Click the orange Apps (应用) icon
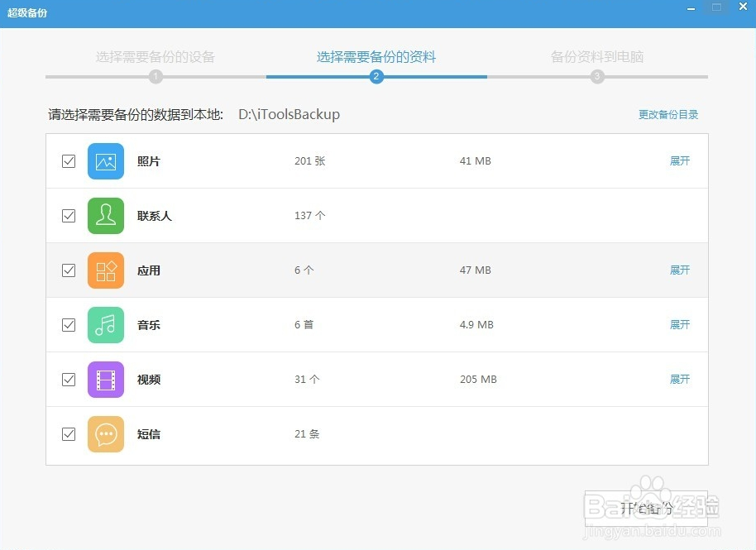 pos(106,270)
